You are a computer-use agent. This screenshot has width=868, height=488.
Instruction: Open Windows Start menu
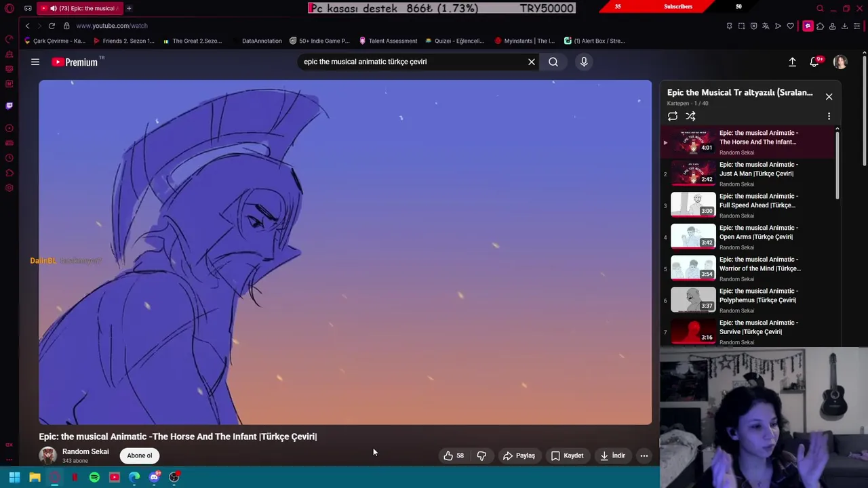(14, 477)
